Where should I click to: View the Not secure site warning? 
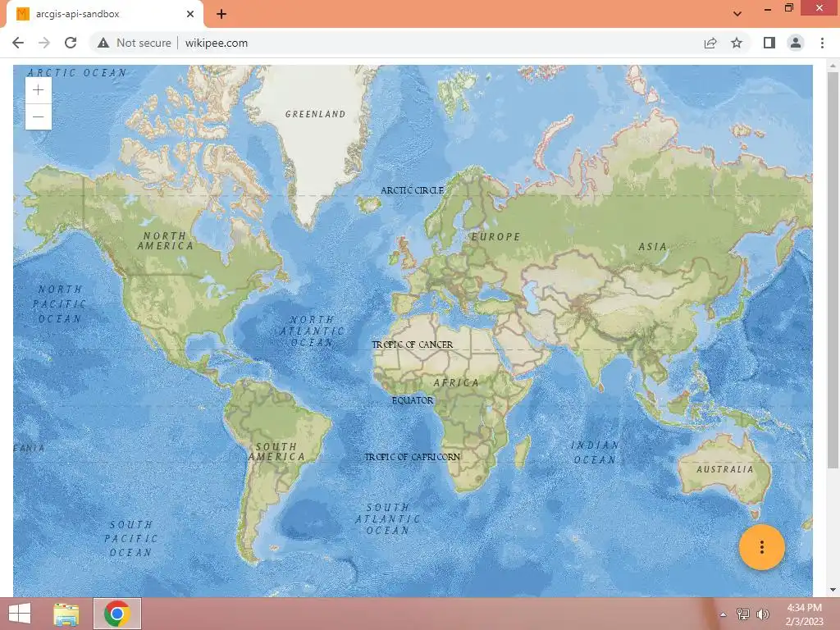(x=134, y=43)
